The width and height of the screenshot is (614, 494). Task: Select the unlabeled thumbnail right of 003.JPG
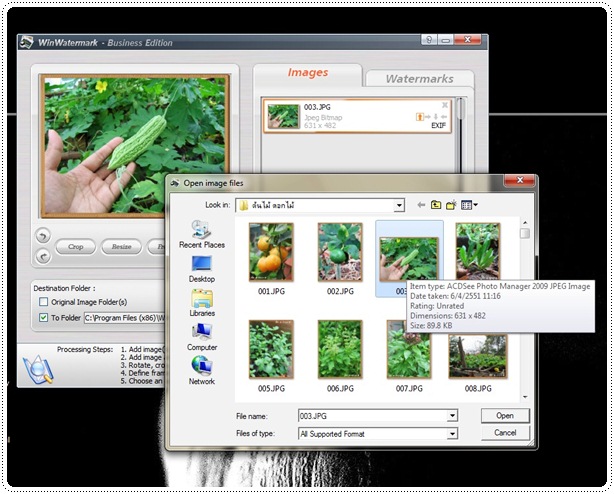click(478, 251)
